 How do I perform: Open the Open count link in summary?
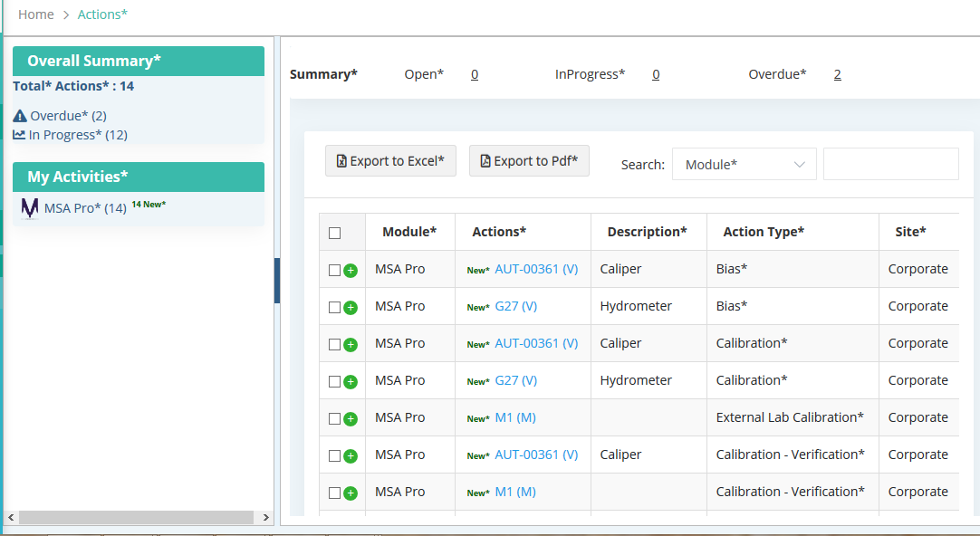pyautogui.click(x=475, y=74)
